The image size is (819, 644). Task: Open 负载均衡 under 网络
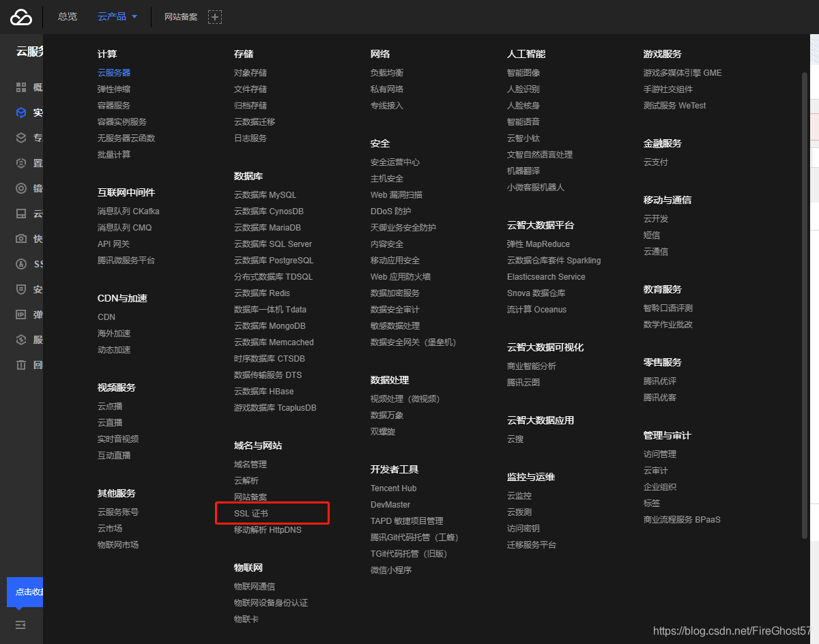tap(387, 72)
